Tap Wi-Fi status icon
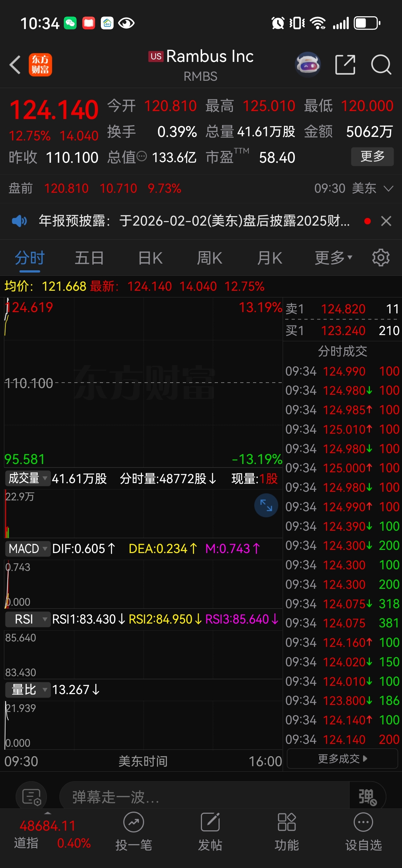 [x=317, y=23]
